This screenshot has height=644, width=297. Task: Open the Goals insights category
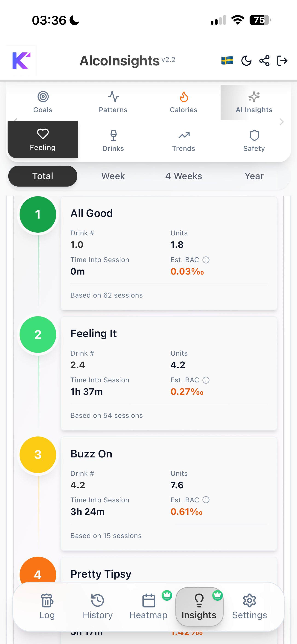43,102
